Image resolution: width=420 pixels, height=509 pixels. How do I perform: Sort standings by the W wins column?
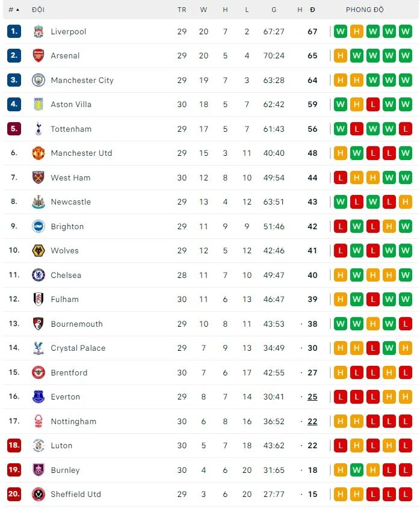pyautogui.click(x=203, y=10)
